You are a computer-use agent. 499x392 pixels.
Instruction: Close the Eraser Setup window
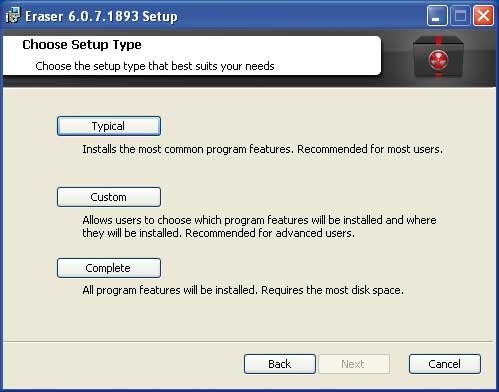tap(483, 15)
